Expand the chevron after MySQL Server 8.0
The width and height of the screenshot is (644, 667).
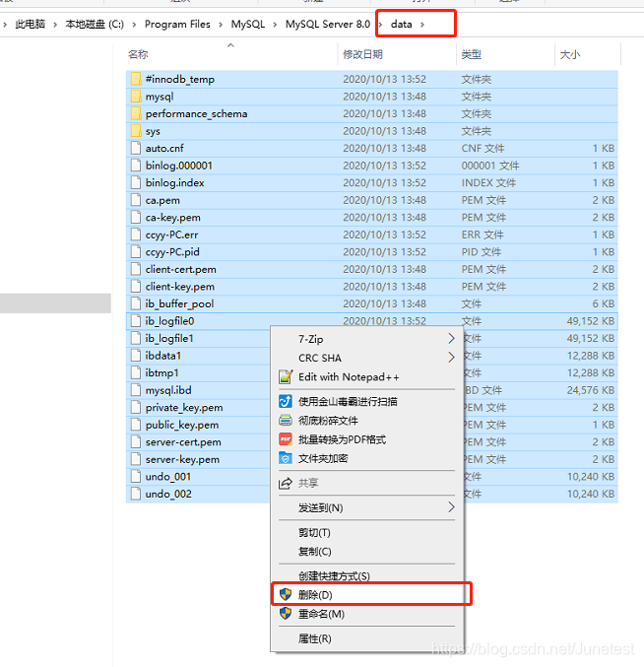click(x=380, y=25)
